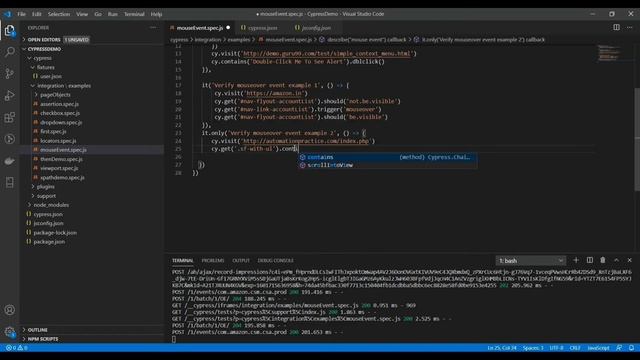Close the terminal panel

point(629,260)
